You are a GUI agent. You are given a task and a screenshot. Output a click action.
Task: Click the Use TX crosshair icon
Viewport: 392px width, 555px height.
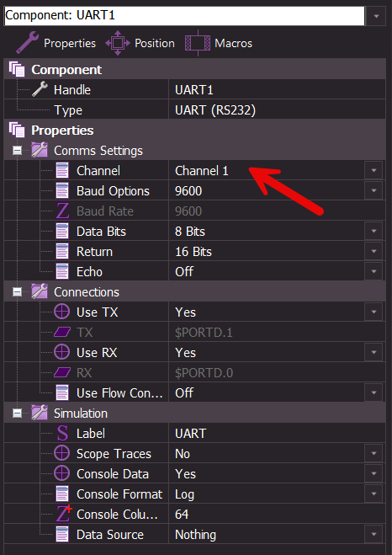[x=62, y=312]
